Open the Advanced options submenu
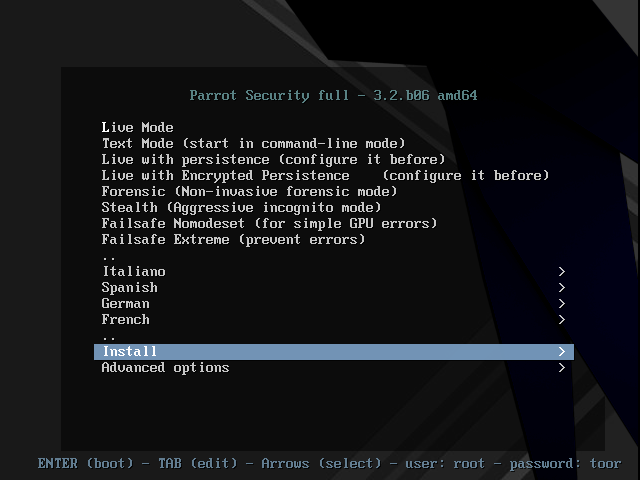This screenshot has height=480, width=640. (x=333, y=367)
